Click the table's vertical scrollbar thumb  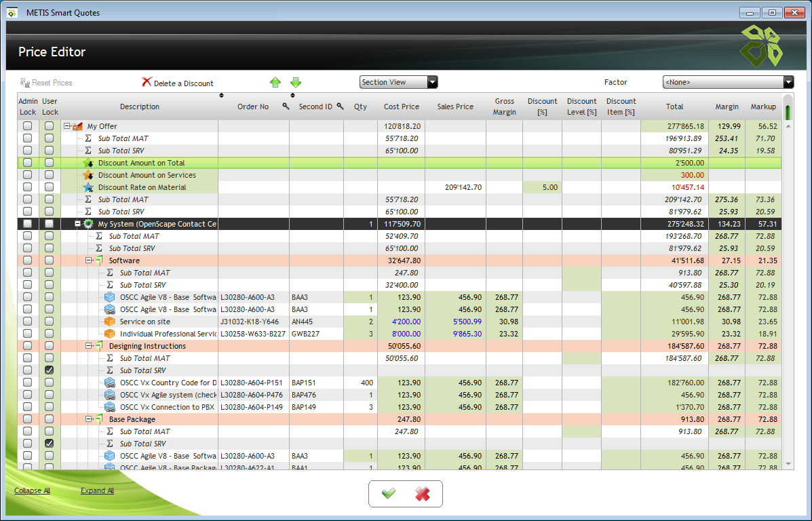[788, 112]
